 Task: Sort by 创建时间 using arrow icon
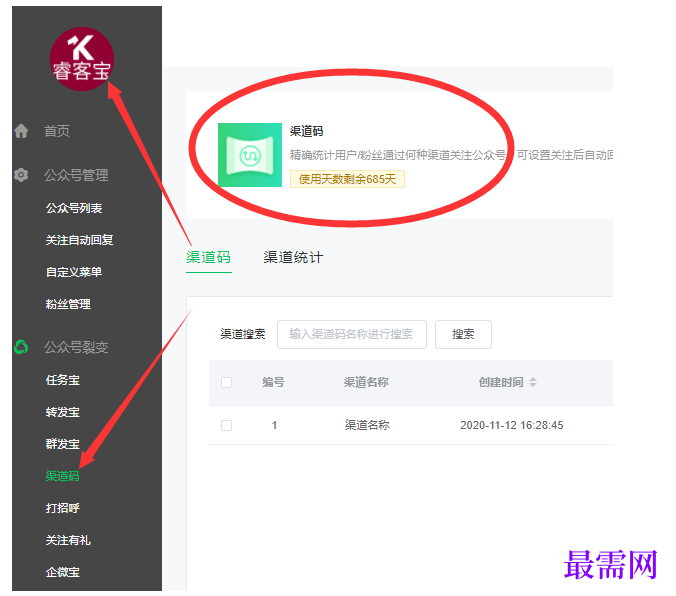[x=533, y=382]
